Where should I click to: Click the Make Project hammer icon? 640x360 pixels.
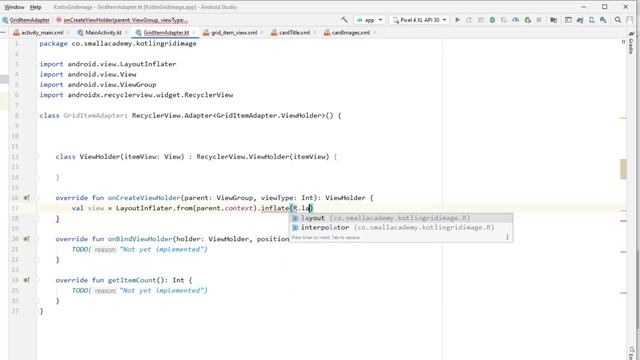coord(344,20)
